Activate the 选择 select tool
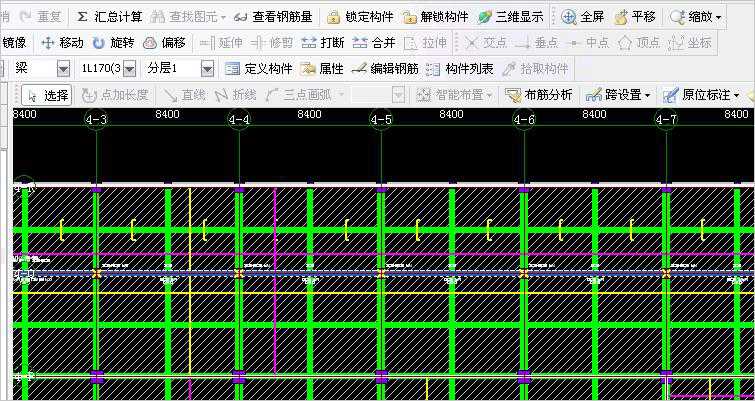This screenshot has height=401, width=755. [x=47, y=95]
